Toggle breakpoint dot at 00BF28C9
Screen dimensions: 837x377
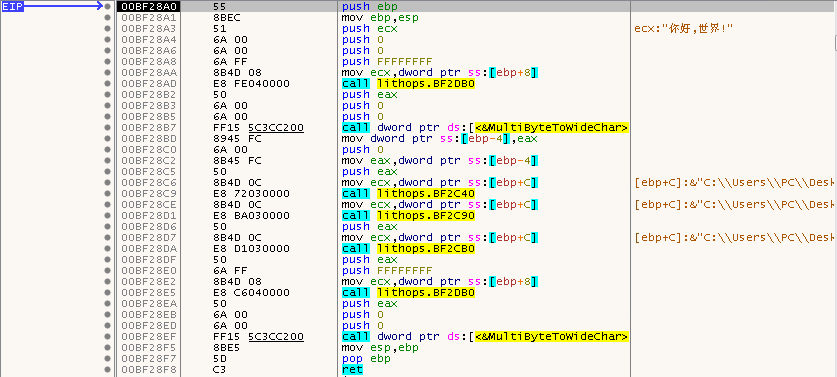[107, 193]
